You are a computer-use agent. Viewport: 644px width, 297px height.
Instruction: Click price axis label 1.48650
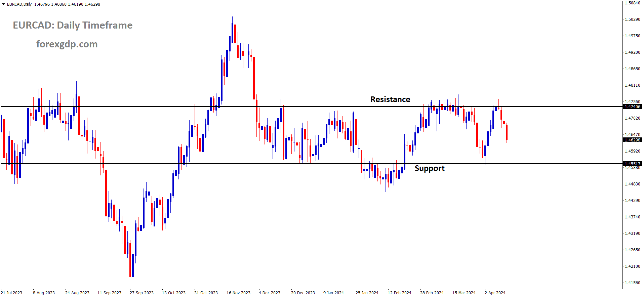pos(632,69)
